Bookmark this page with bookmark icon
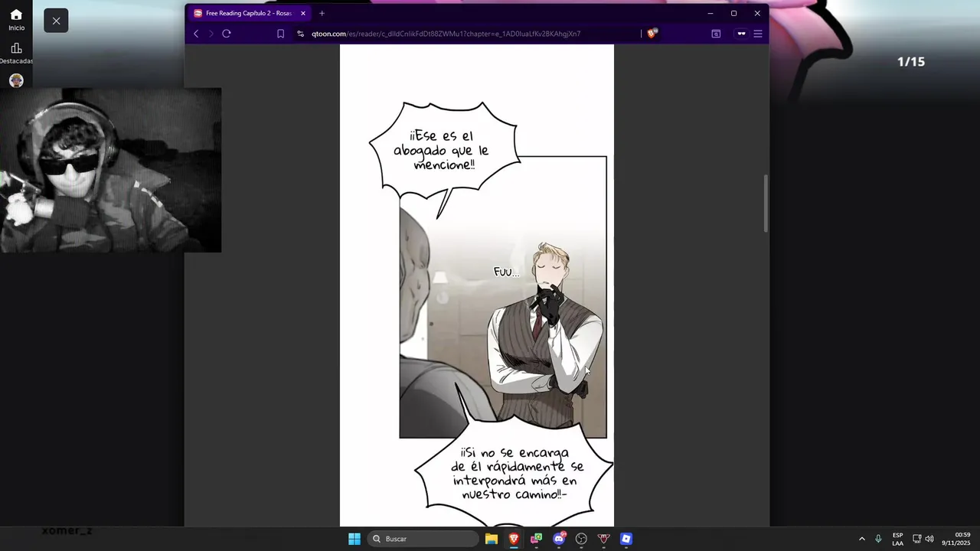980x551 pixels. (280, 34)
